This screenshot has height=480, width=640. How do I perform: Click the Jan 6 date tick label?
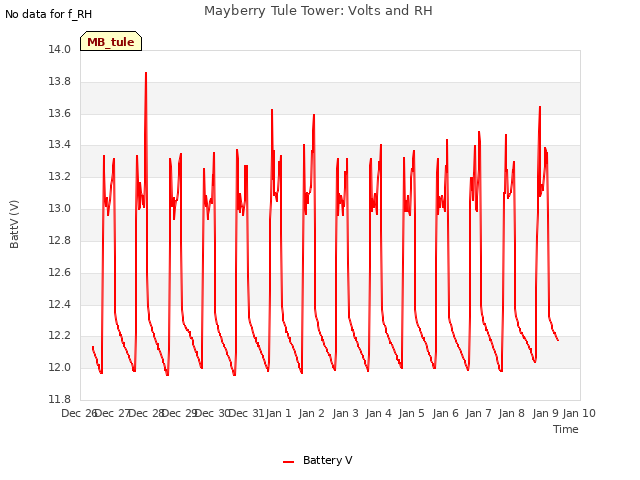coord(445,413)
